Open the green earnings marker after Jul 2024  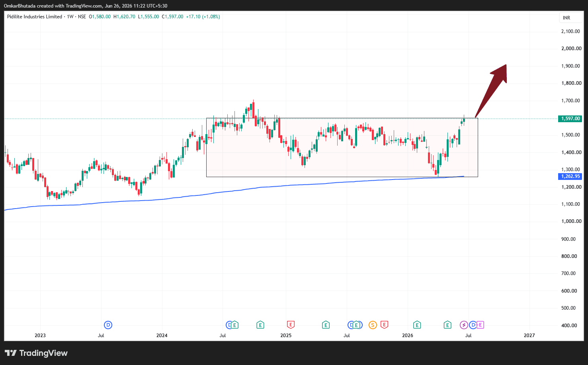click(x=235, y=325)
